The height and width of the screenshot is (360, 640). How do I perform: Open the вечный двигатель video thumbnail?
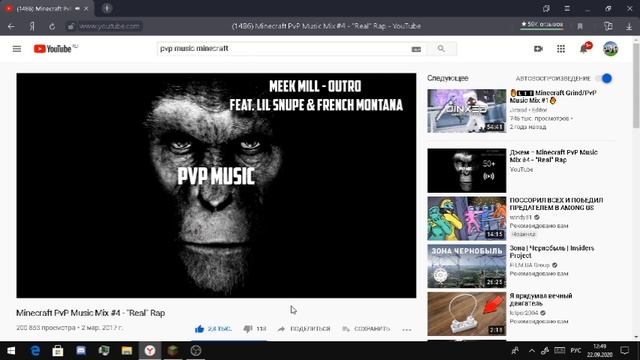pyautogui.click(x=467, y=314)
